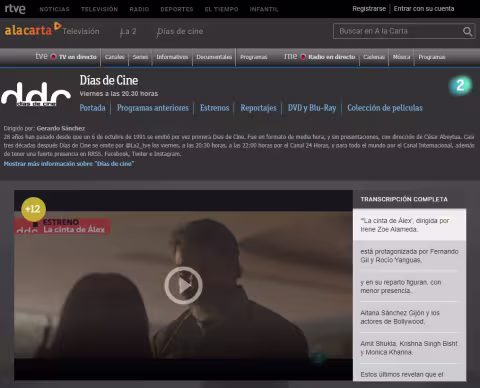Click the tve logo in nav bar
Screen dimensions: 480x388
click(41, 56)
